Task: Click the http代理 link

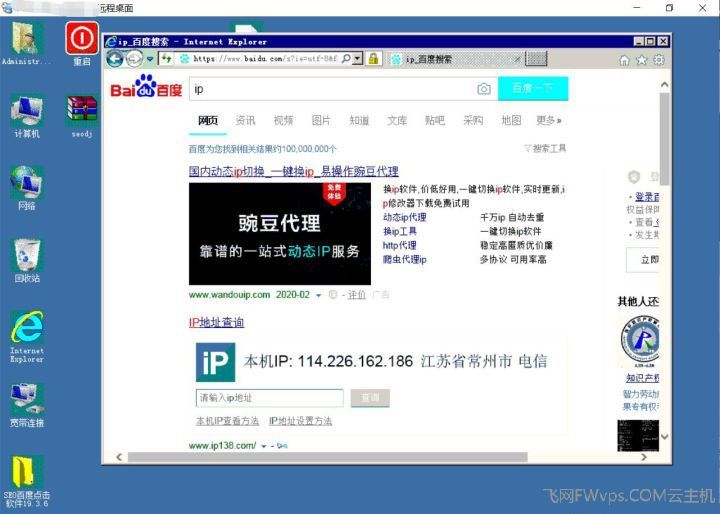Action: click(399, 245)
